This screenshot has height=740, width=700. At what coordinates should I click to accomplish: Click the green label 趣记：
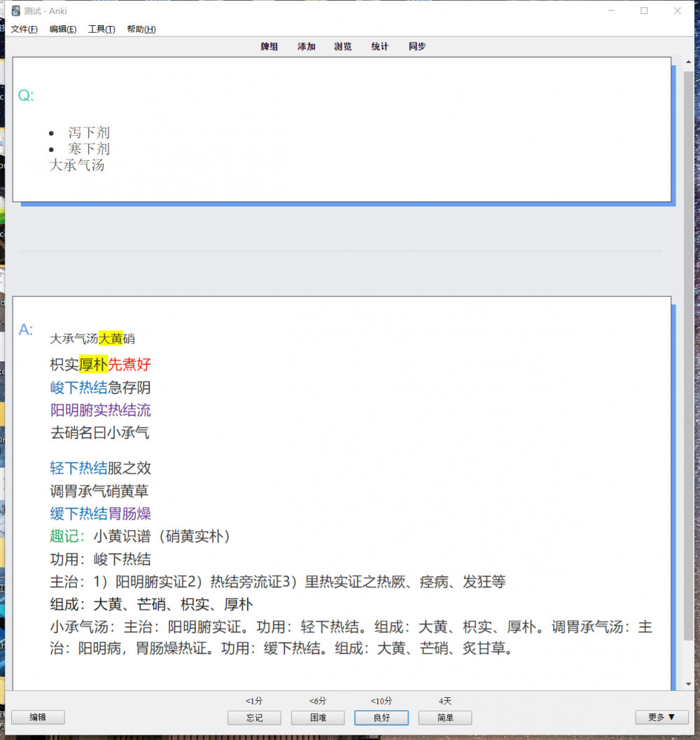(x=68, y=536)
